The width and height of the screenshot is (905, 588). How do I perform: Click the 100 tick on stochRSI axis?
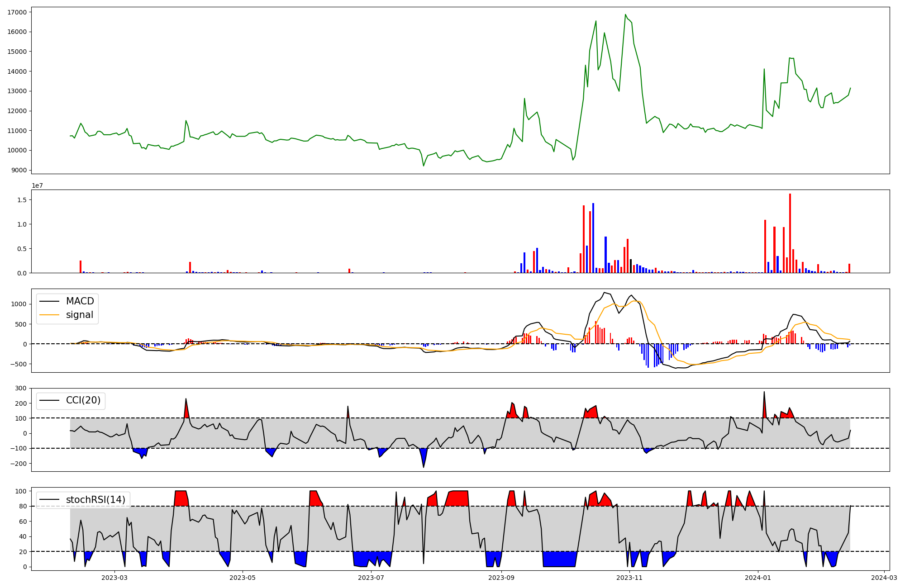tap(20, 491)
